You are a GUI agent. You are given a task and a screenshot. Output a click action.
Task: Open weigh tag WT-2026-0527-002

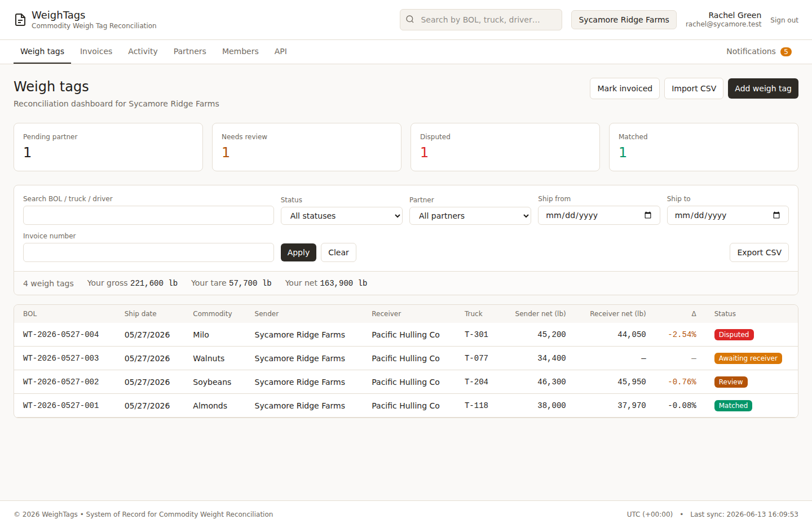[61, 382]
